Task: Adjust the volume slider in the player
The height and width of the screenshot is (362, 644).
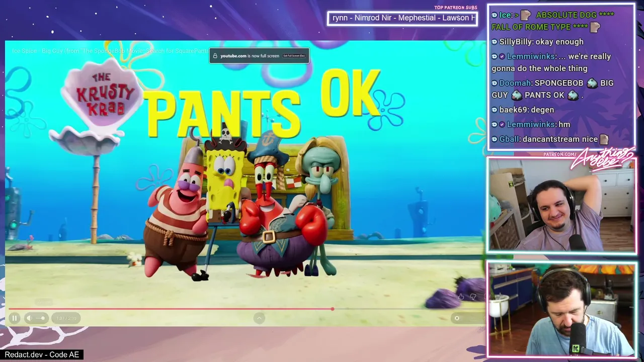Action: (40, 318)
